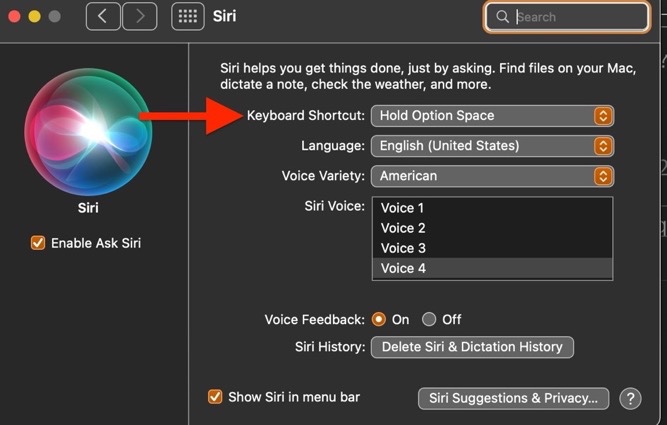Viewport: 667px width, 425px height.
Task: Go back using the left chevron button
Action: 103,17
